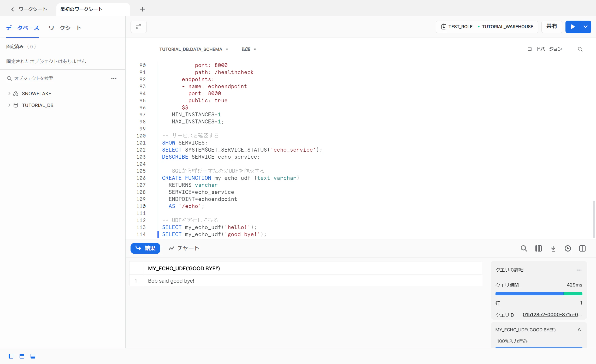Click the TUTORIAL_DB database icon
596x364 pixels.
[16, 105]
